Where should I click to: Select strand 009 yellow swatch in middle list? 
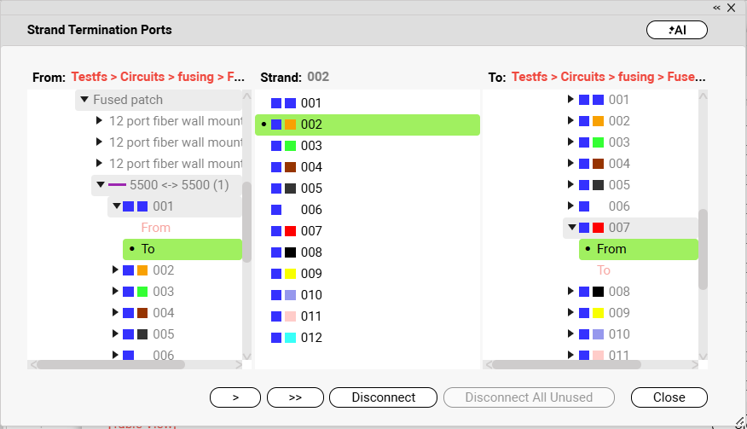[367, 274]
